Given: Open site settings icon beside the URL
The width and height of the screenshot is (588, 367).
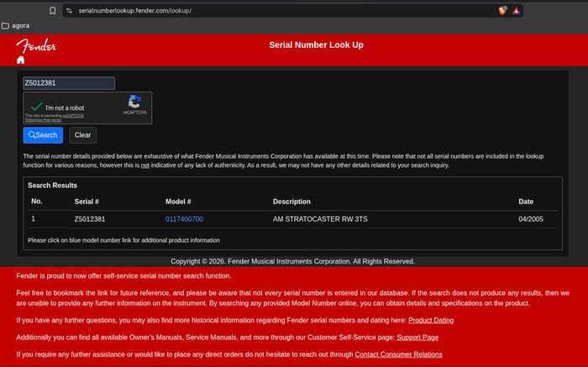Looking at the screenshot, I should click(70, 11).
